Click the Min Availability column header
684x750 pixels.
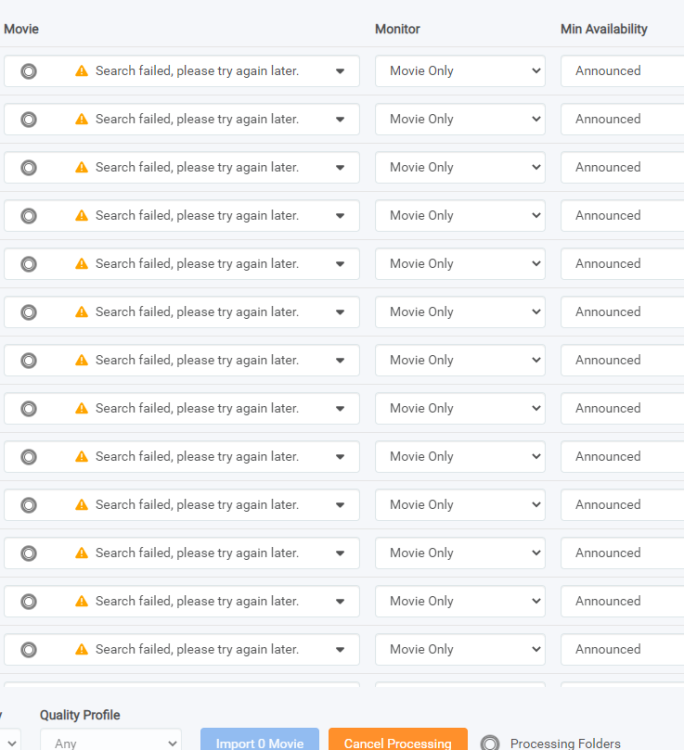coord(604,29)
